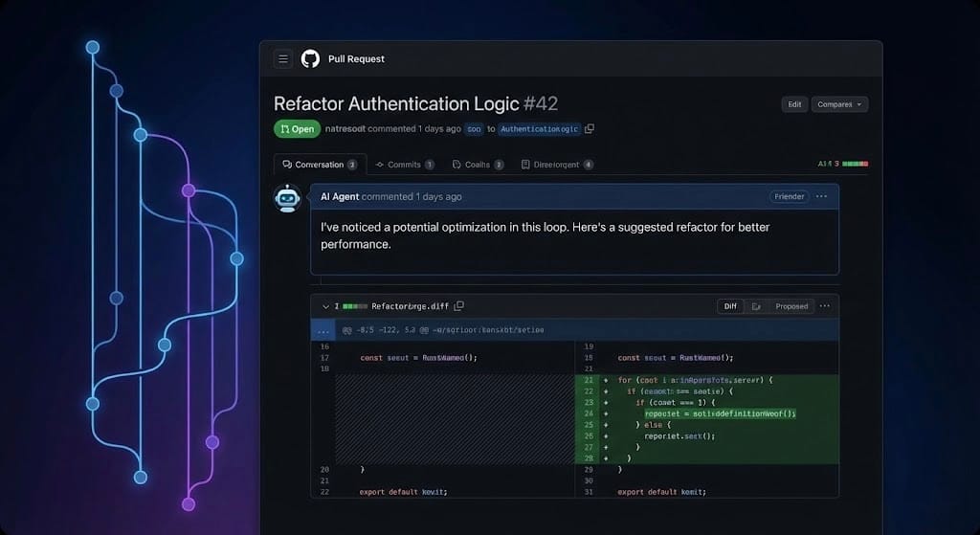Screen dimensions: 980x535
Task: Switch to the Commits tab
Action: coord(405,165)
